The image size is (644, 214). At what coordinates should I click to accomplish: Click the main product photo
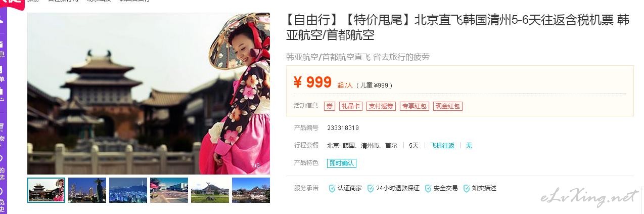(149, 94)
